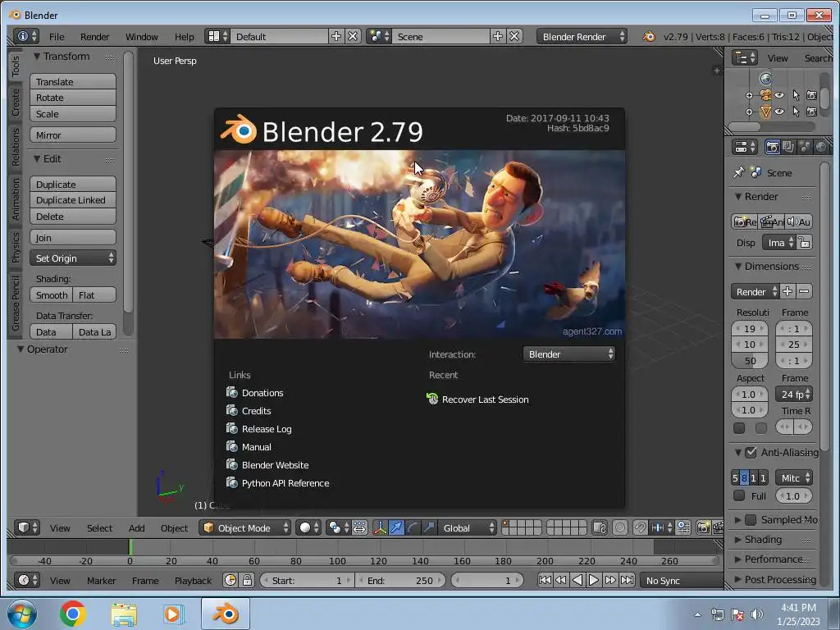Screen dimensions: 840x630
Task: Select the scale manipulator icon
Action: pos(428,527)
